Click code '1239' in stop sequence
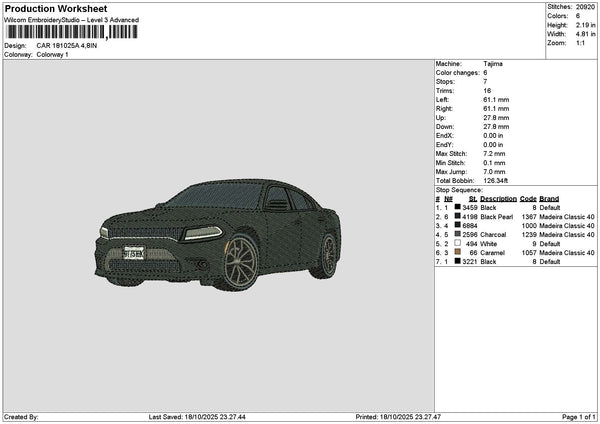Screen dimensions: 600x424 [529, 235]
